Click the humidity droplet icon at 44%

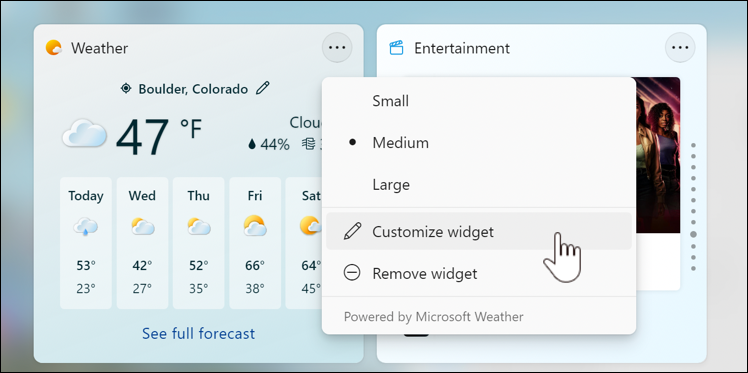252,144
